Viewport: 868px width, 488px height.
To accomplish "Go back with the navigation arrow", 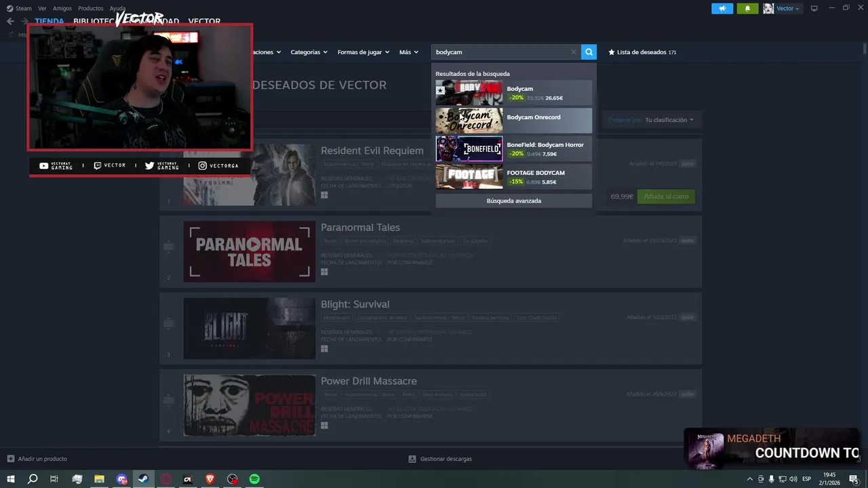I will 10,21.
